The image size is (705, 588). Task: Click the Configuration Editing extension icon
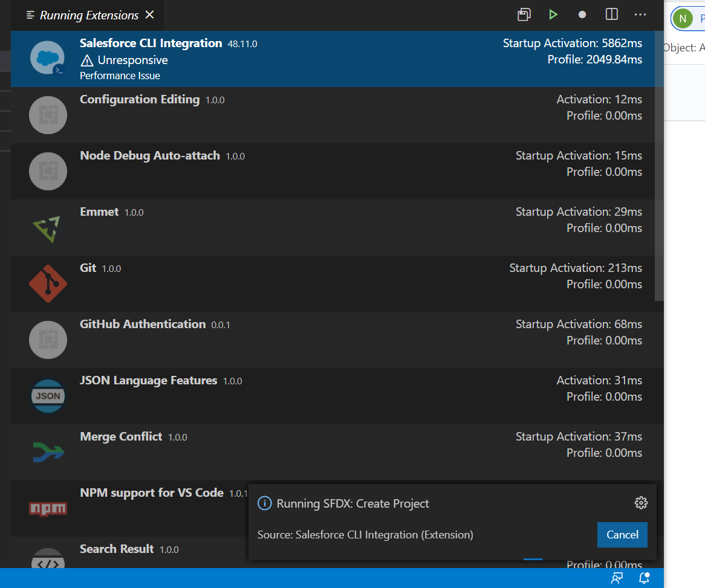[x=48, y=115]
